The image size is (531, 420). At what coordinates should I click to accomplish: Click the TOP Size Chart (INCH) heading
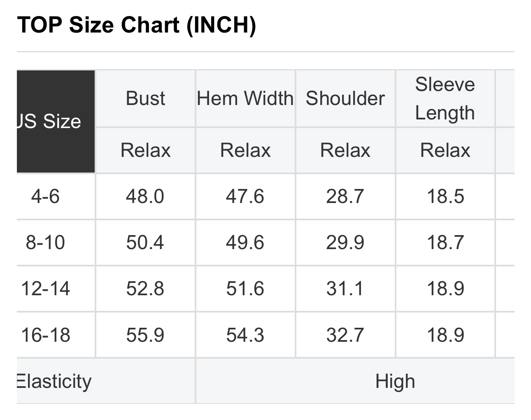(x=137, y=25)
